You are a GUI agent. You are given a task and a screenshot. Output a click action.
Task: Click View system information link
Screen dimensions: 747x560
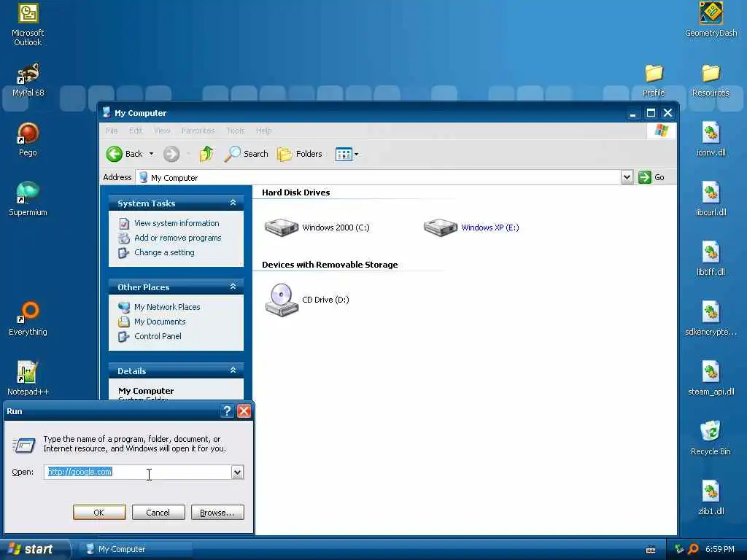coord(177,223)
